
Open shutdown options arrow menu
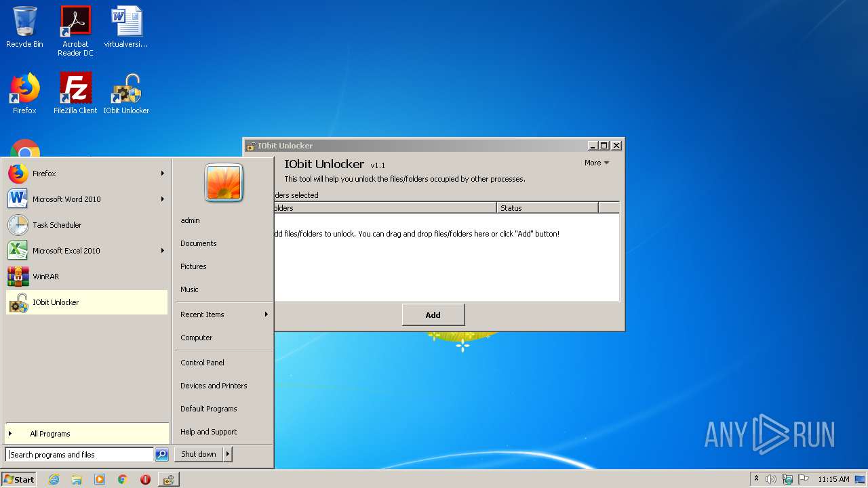228,454
